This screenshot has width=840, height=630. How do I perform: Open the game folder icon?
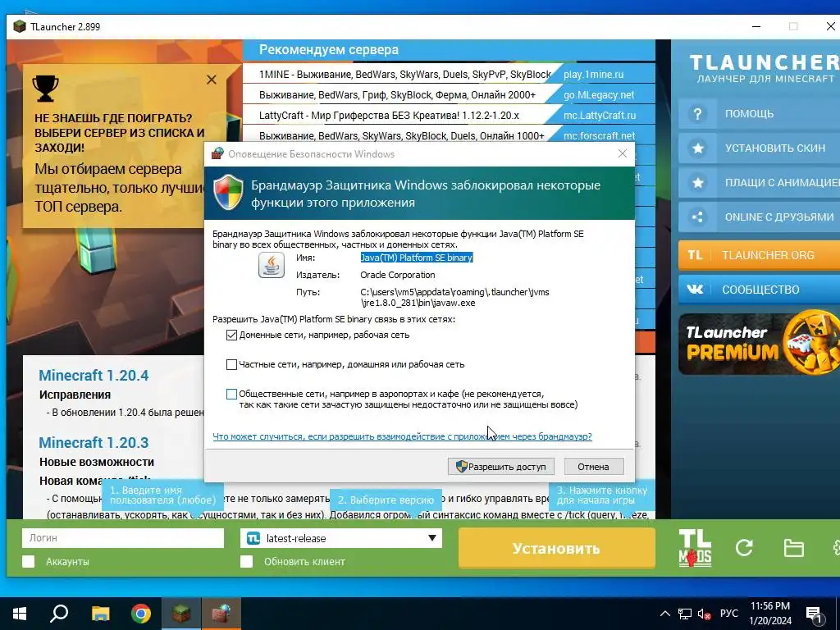[x=793, y=548]
